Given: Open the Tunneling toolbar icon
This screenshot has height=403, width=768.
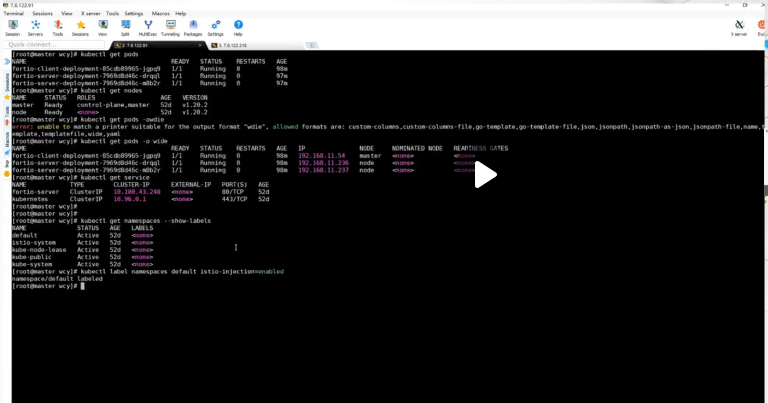Looking at the screenshot, I should pyautogui.click(x=170, y=28).
